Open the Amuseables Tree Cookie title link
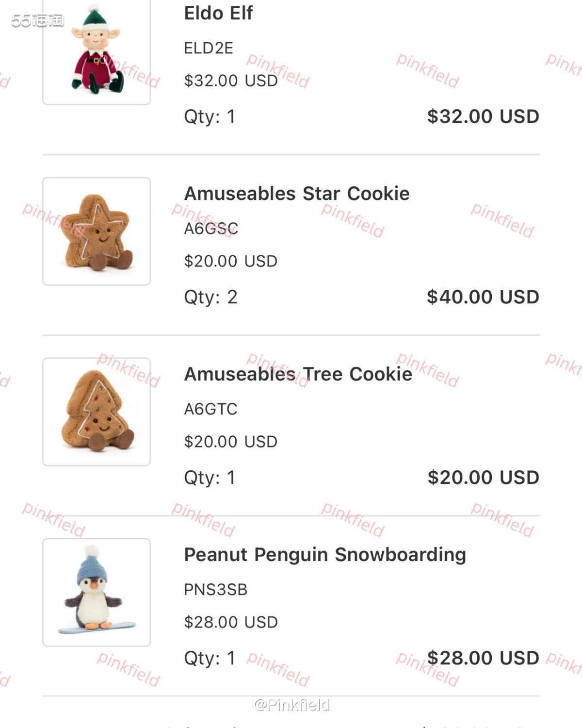Image resolution: width=582 pixels, height=728 pixels. (298, 374)
